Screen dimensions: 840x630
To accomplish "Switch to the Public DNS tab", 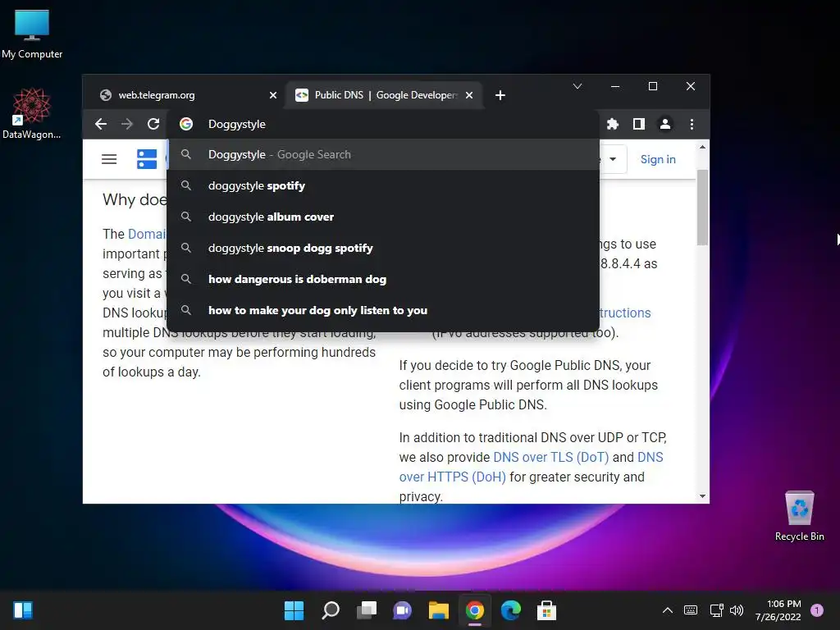I will click(384, 95).
